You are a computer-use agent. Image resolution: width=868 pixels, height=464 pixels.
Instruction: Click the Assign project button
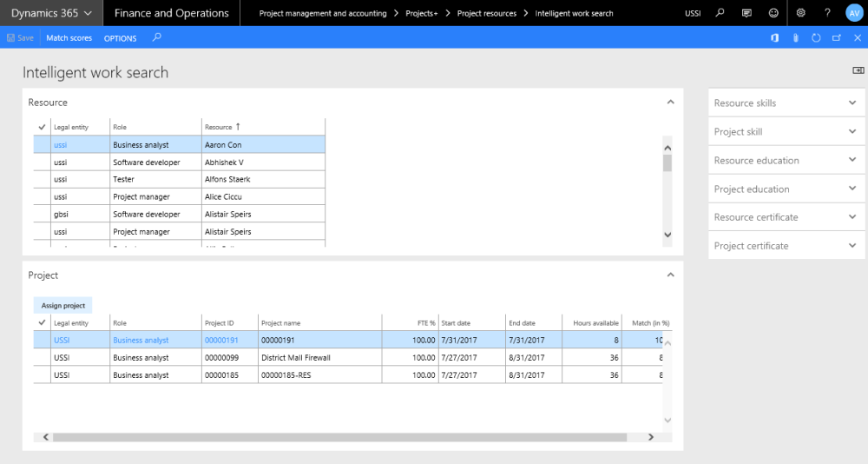pos(62,306)
